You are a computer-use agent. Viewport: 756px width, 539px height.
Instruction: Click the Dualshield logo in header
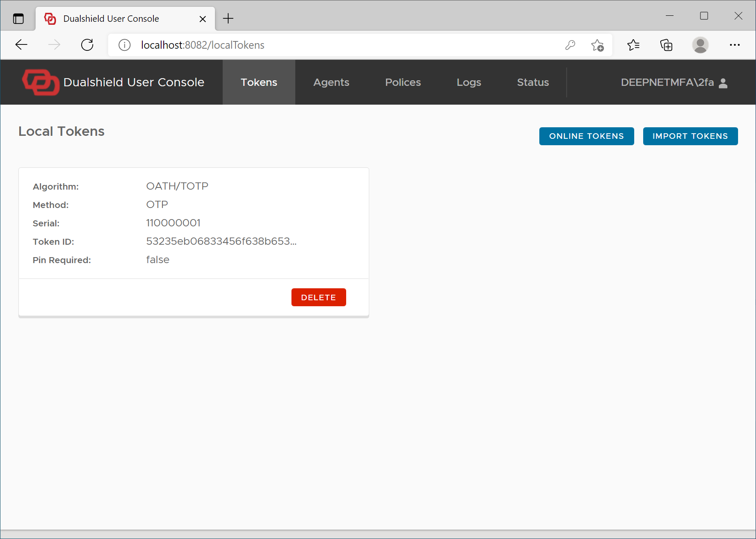pos(41,82)
